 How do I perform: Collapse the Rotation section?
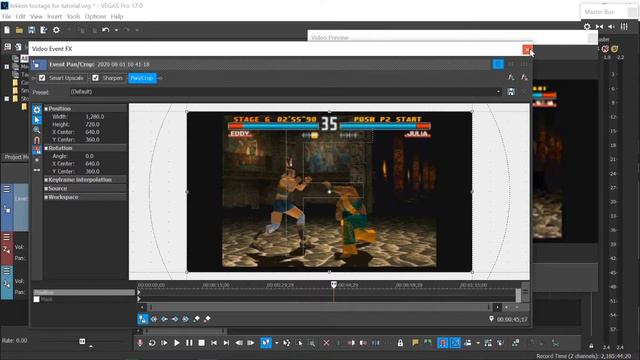coord(46,148)
